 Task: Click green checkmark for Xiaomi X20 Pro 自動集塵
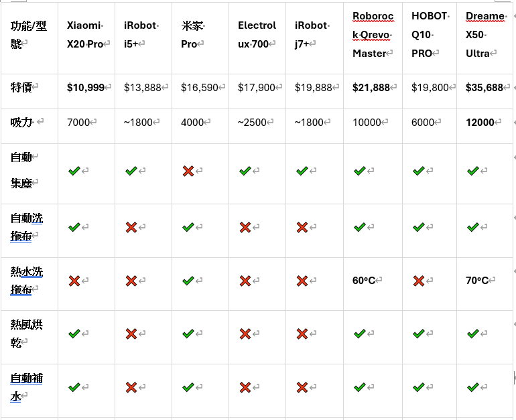(74, 171)
